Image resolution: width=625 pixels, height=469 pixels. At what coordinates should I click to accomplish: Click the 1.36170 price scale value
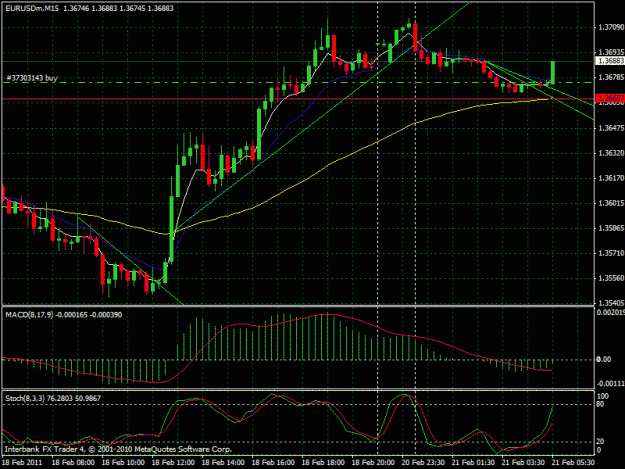point(611,178)
